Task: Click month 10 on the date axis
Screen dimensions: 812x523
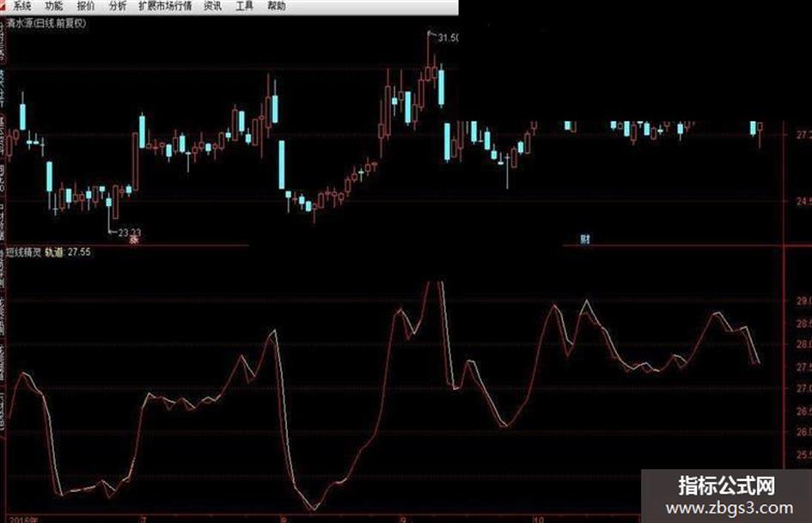Action: tap(539, 519)
